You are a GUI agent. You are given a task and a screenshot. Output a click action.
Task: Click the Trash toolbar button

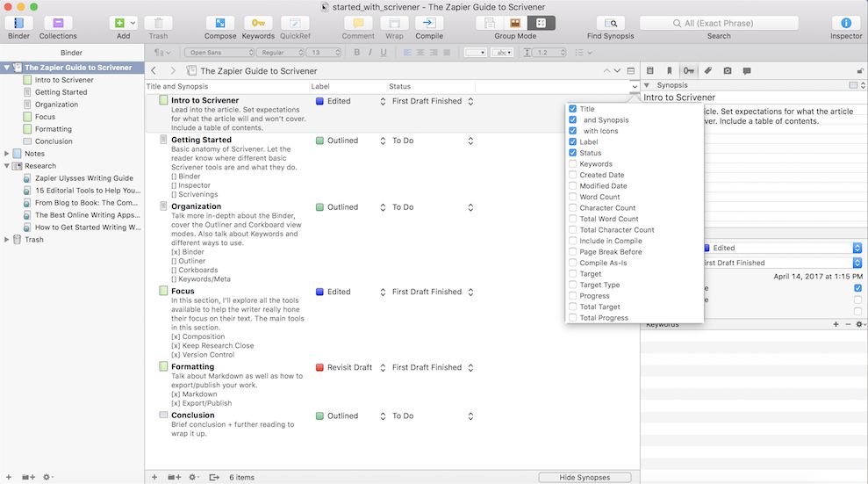(158, 23)
